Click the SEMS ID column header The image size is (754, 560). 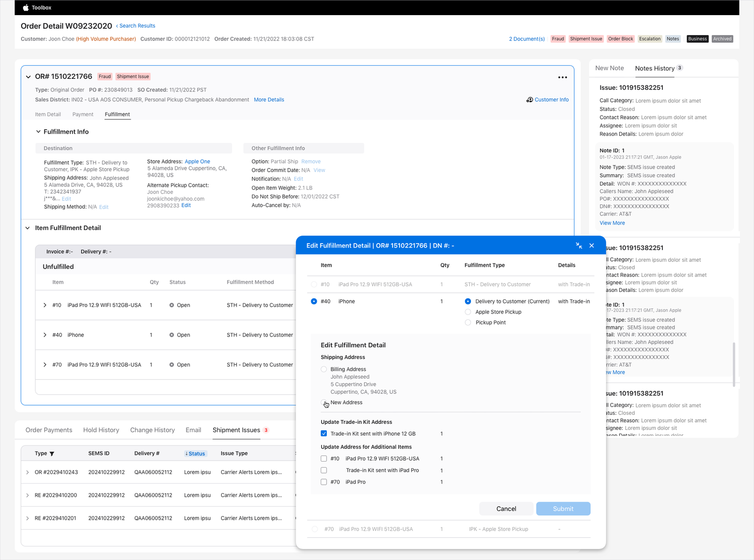point(99,454)
